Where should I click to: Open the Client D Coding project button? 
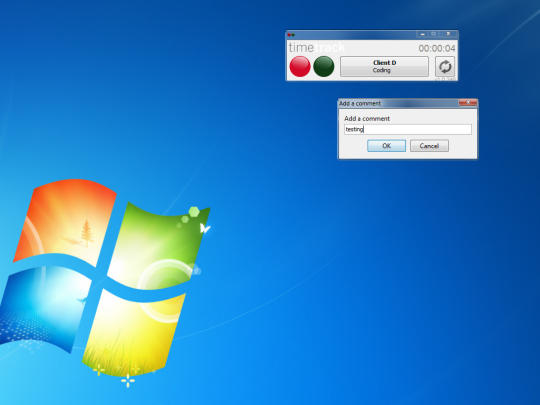pyautogui.click(x=384, y=66)
